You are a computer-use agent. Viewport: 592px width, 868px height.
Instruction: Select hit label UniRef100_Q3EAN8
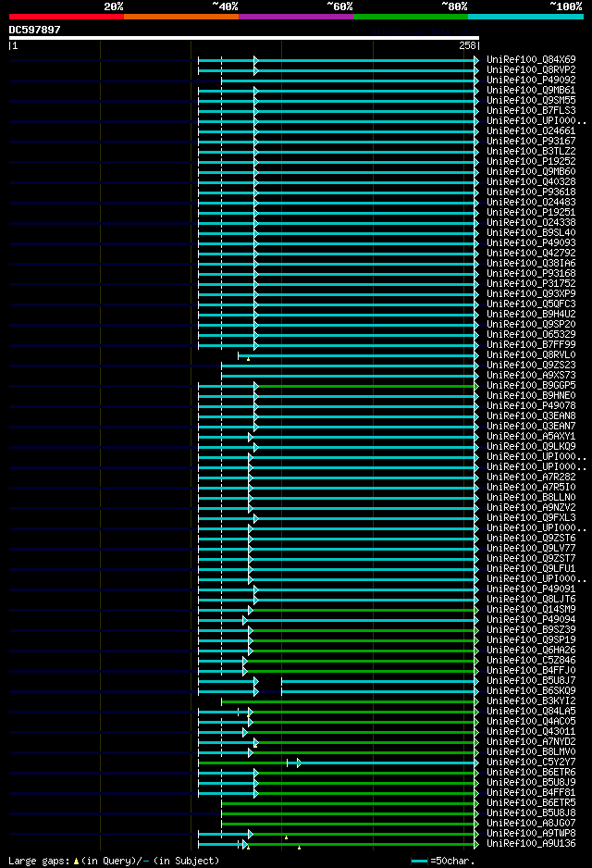(531, 415)
